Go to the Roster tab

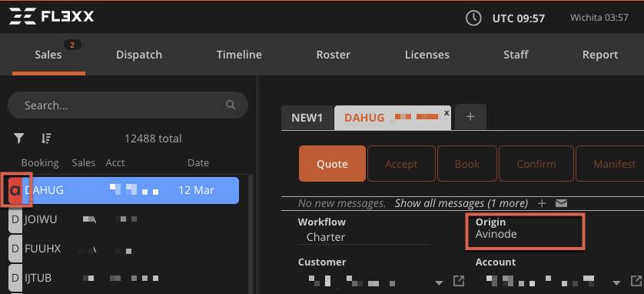coord(333,55)
